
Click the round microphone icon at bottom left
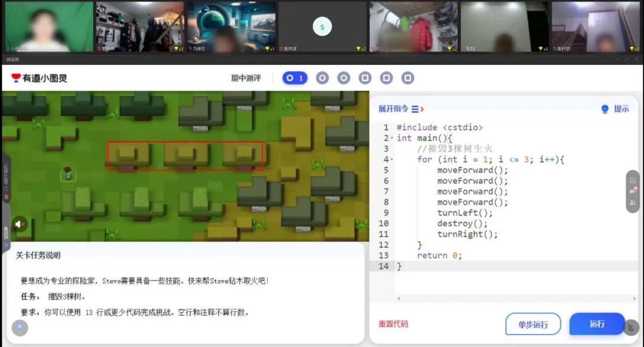(x=20, y=328)
